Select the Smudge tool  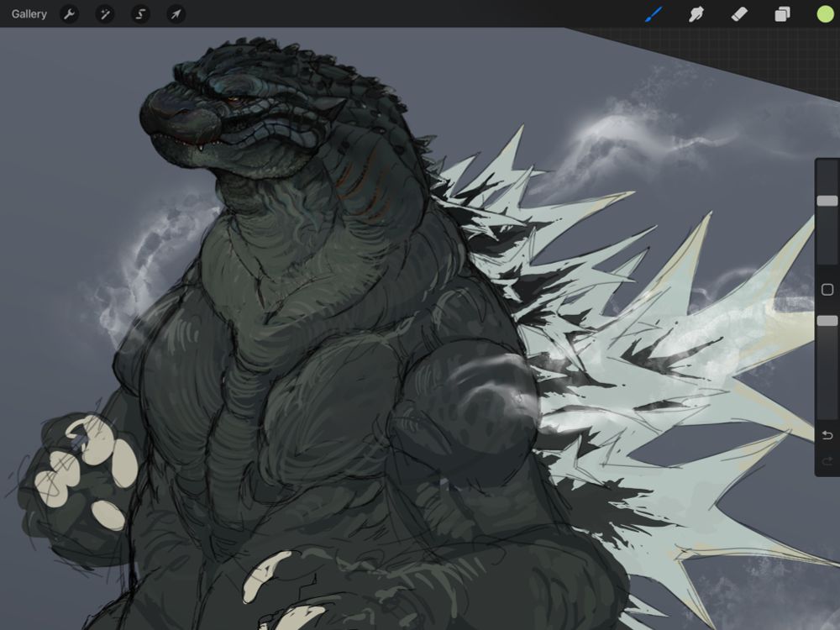point(696,14)
